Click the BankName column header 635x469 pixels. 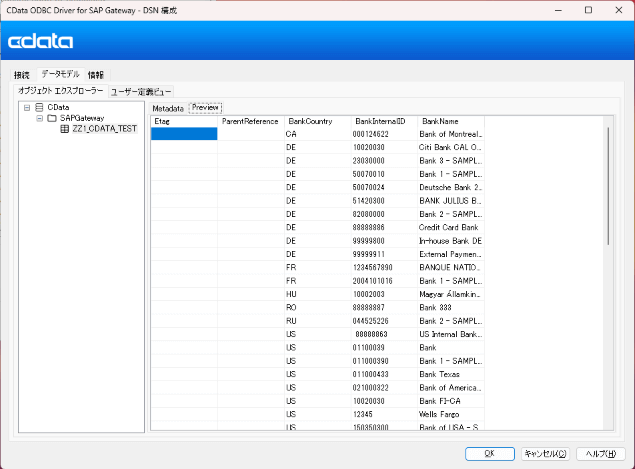point(451,122)
